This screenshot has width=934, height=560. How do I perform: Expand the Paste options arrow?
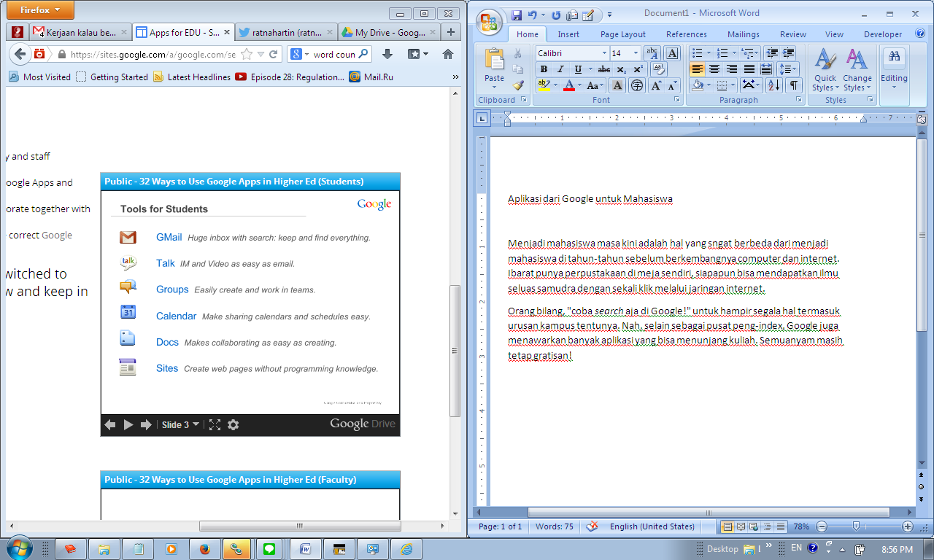click(x=494, y=87)
